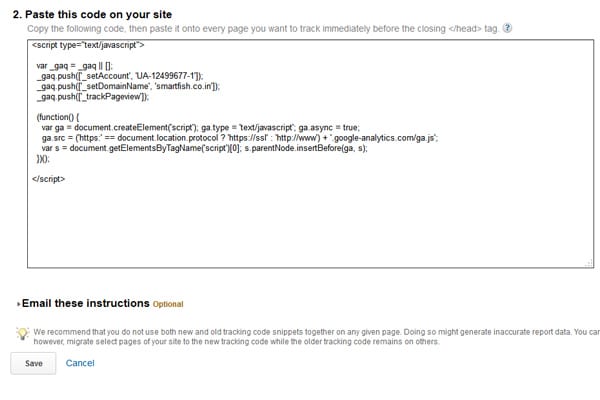600x400 pixels.
Task: Open the help question mark icon
Action: (507, 28)
